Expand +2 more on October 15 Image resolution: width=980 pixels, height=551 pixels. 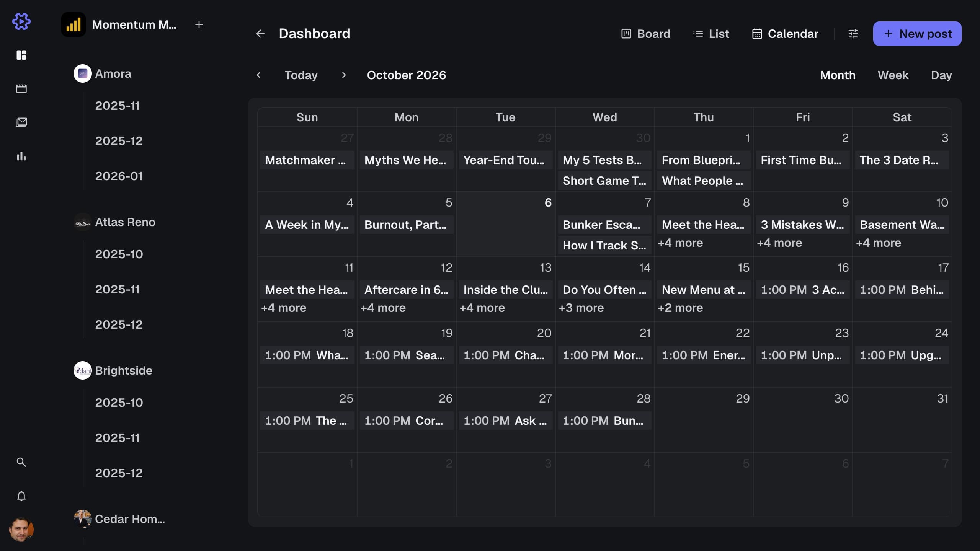click(x=680, y=308)
